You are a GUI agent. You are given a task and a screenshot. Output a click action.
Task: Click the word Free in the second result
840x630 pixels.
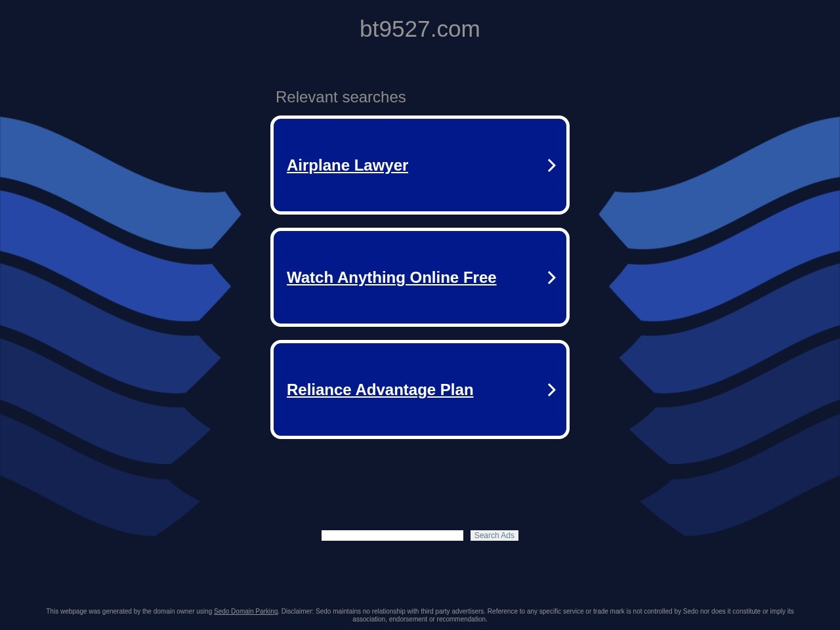(x=479, y=278)
